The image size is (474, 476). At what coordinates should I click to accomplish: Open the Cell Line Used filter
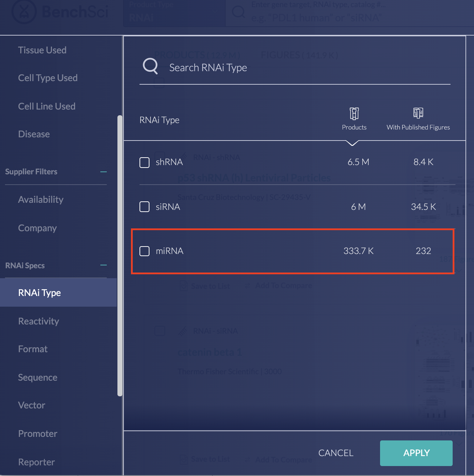click(47, 106)
